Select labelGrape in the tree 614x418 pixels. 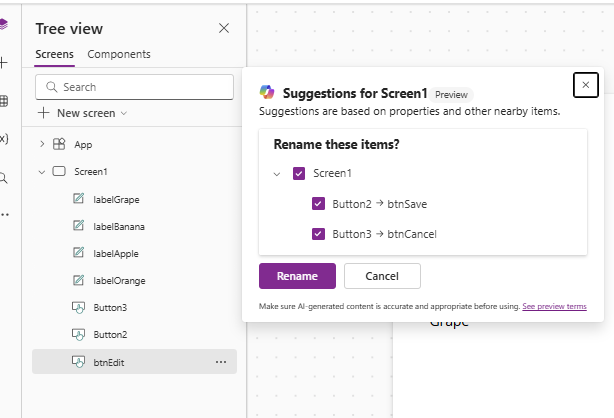click(x=116, y=199)
